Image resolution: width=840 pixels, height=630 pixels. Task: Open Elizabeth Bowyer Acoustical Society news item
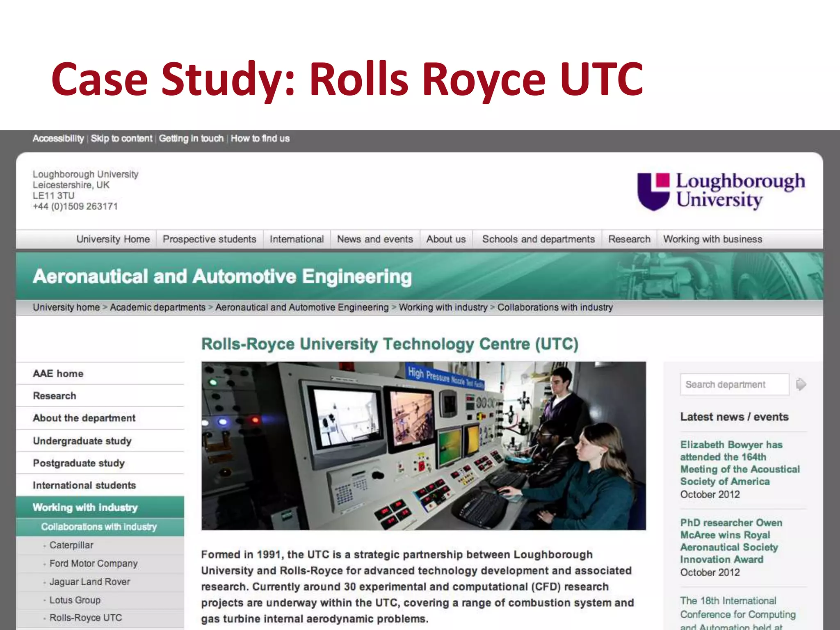[x=740, y=463]
